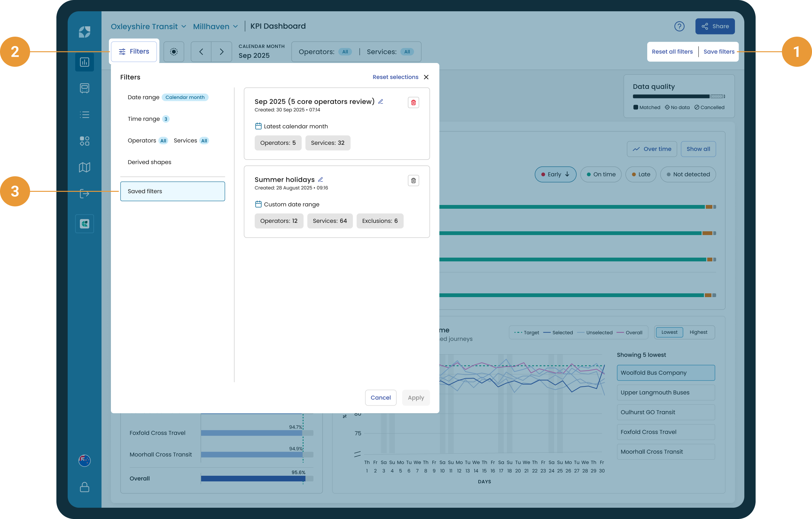Toggle the theme brightness icon button

[x=174, y=52]
